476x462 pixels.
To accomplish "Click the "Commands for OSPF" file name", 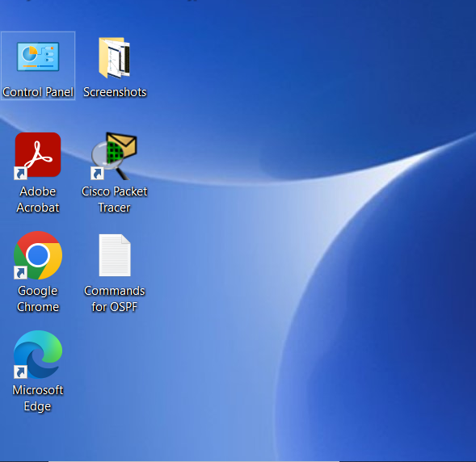I will (115, 299).
